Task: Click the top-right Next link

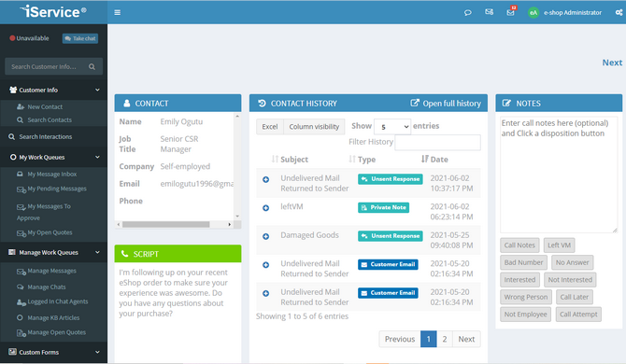Action: (612, 63)
